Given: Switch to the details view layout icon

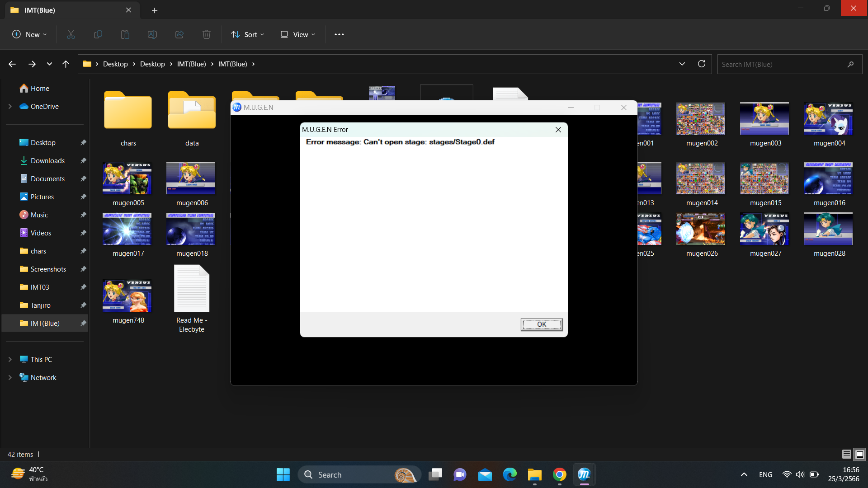Looking at the screenshot, I should coord(846,454).
